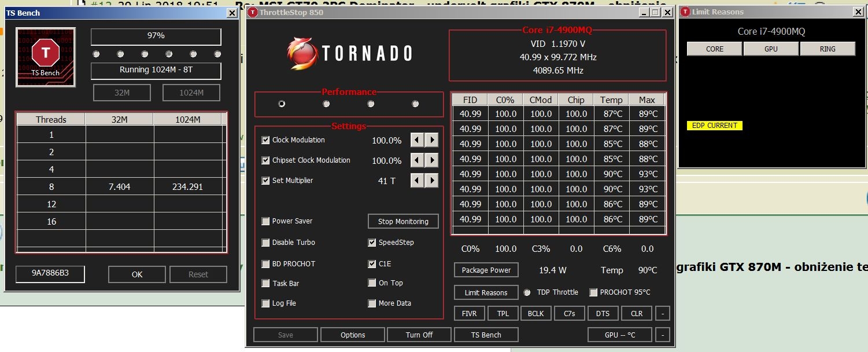Check Disable Turbo
Image resolution: width=868 pixels, height=352 pixels.
click(x=265, y=243)
